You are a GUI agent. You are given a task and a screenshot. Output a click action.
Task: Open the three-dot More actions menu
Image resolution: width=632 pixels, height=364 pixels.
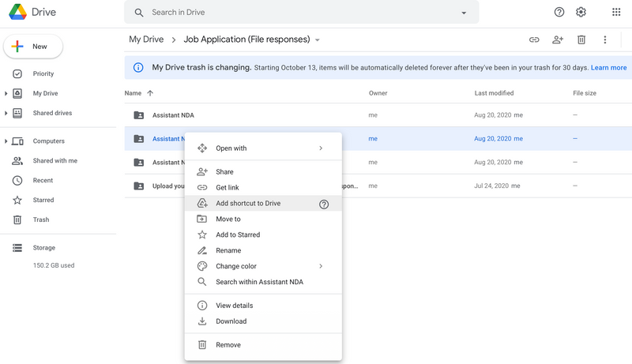(605, 39)
